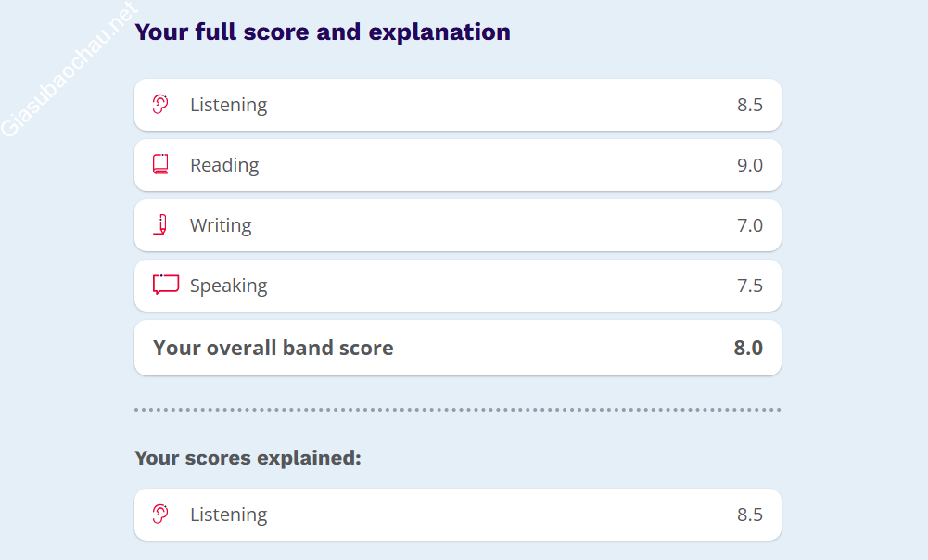928x560 pixels.
Task: Select the Reading label in the score list
Action: [224, 165]
